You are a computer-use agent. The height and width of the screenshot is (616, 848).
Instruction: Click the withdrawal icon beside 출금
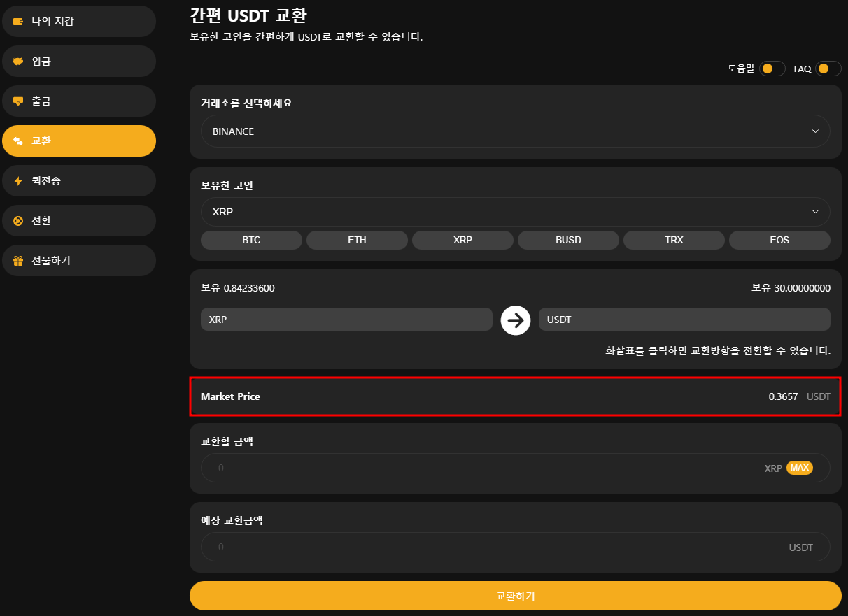tap(18, 101)
